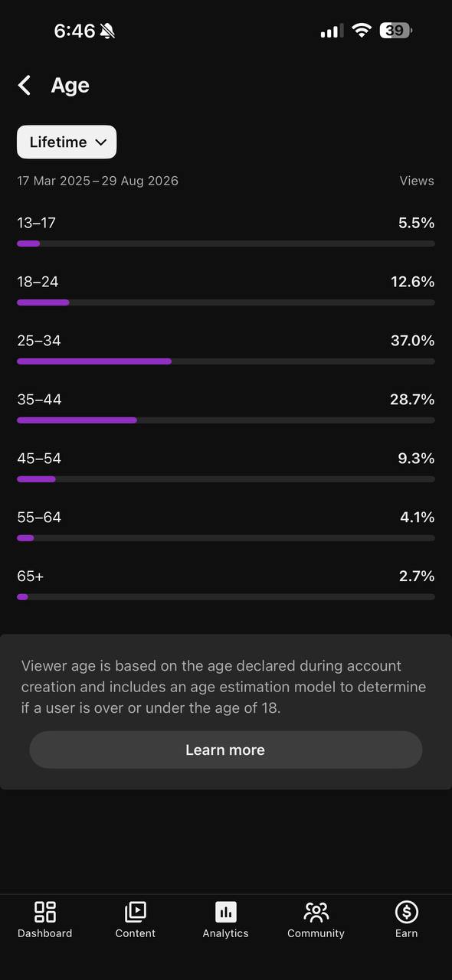Tap the muted bell icon in status bar
Image resolution: width=452 pixels, height=980 pixels.
point(107,31)
